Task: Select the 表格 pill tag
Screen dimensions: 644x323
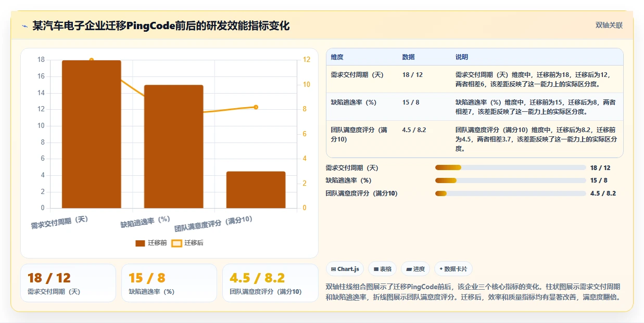Action: tap(383, 269)
